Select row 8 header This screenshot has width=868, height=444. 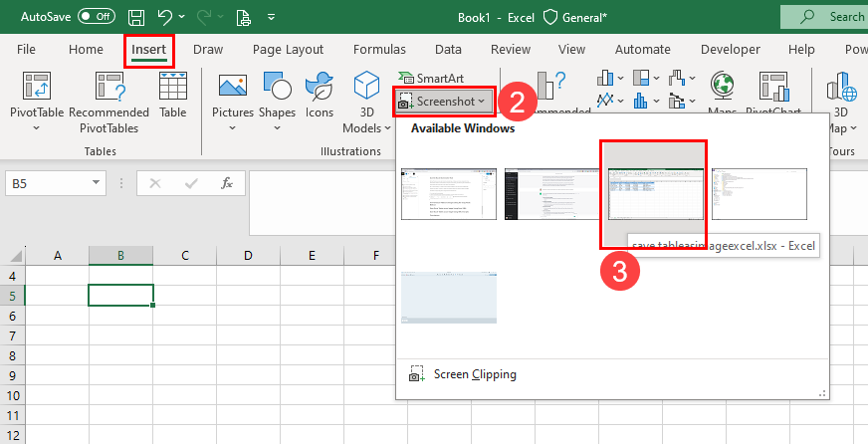tap(12, 355)
